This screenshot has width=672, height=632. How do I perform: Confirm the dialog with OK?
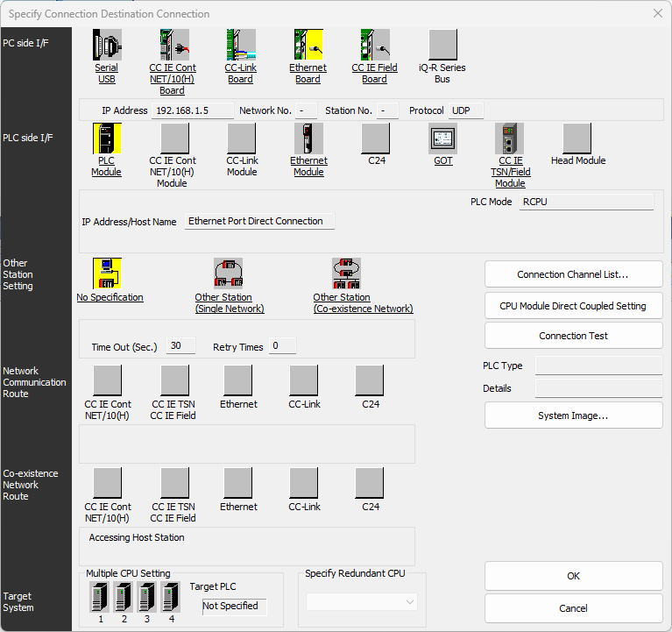(573, 576)
